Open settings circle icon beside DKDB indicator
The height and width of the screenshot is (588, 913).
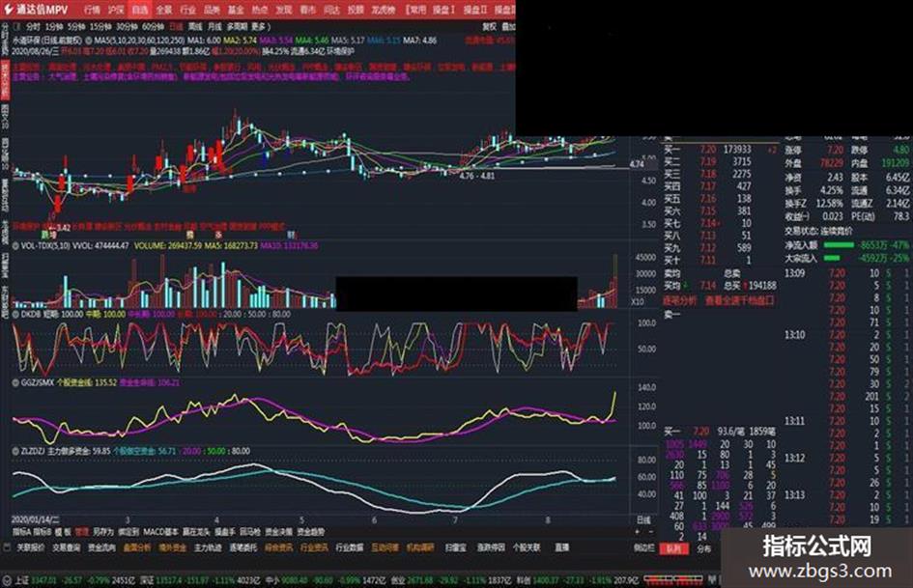[15, 314]
